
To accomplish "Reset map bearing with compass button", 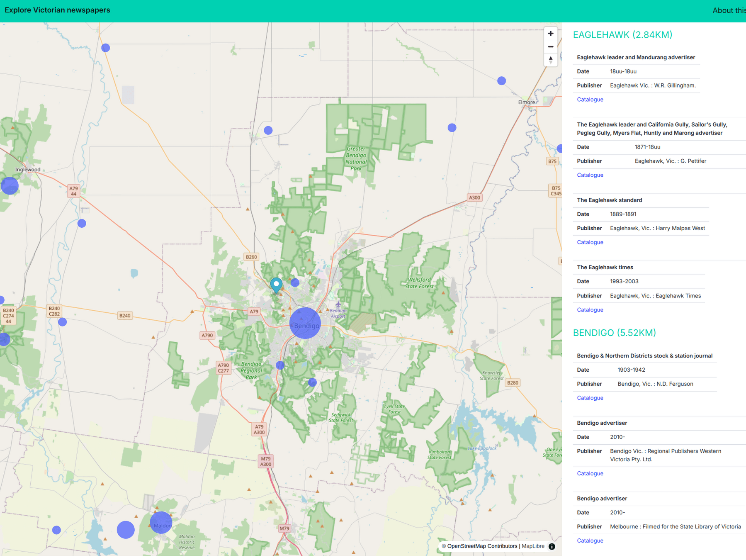I will pyautogui.click(x=550, y=60).
